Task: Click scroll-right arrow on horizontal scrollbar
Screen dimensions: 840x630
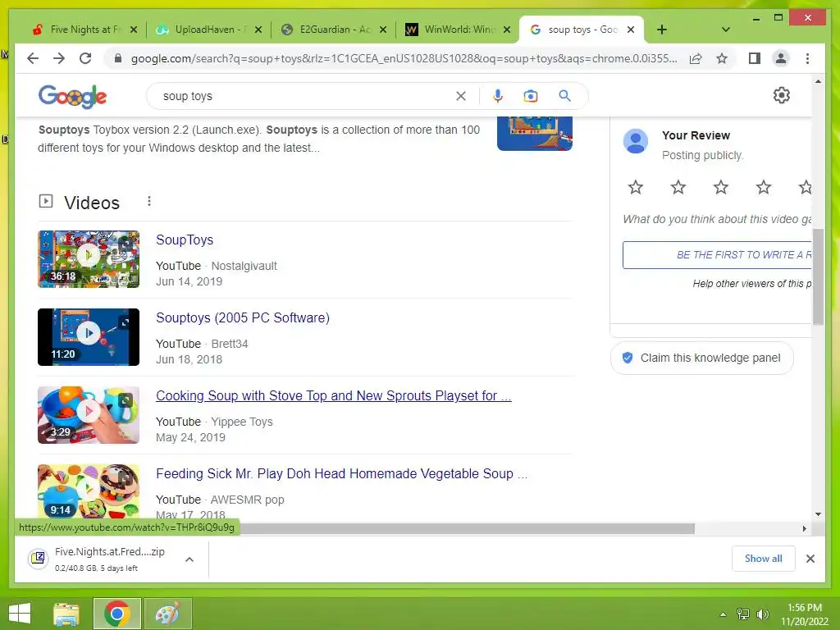Action: [804, 529]
